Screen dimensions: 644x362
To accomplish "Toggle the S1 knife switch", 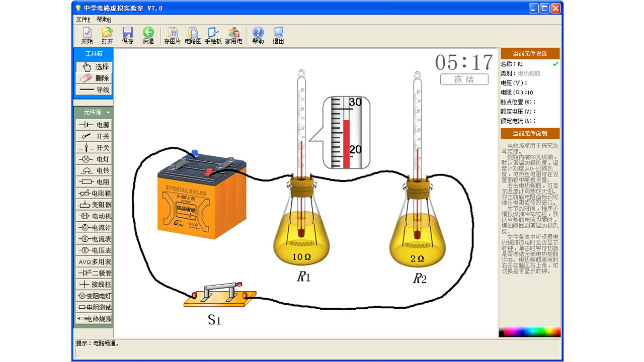I will tap(219, 295).
